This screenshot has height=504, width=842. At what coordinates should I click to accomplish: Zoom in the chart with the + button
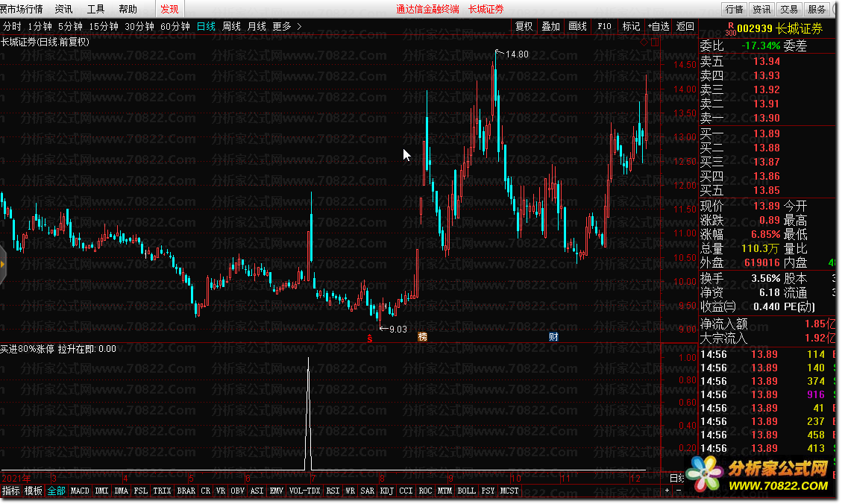pyautogui.click(x=667, y=490)
